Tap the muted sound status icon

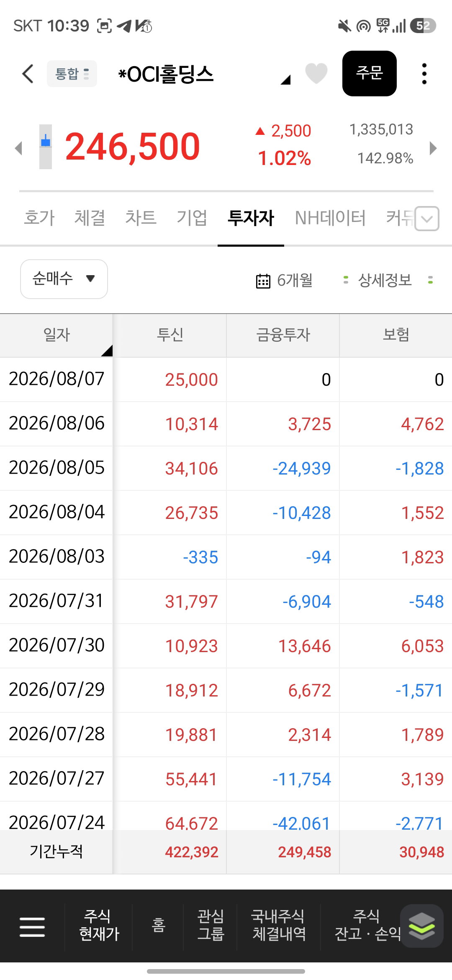pyautogui.click(x=344, y=26)
